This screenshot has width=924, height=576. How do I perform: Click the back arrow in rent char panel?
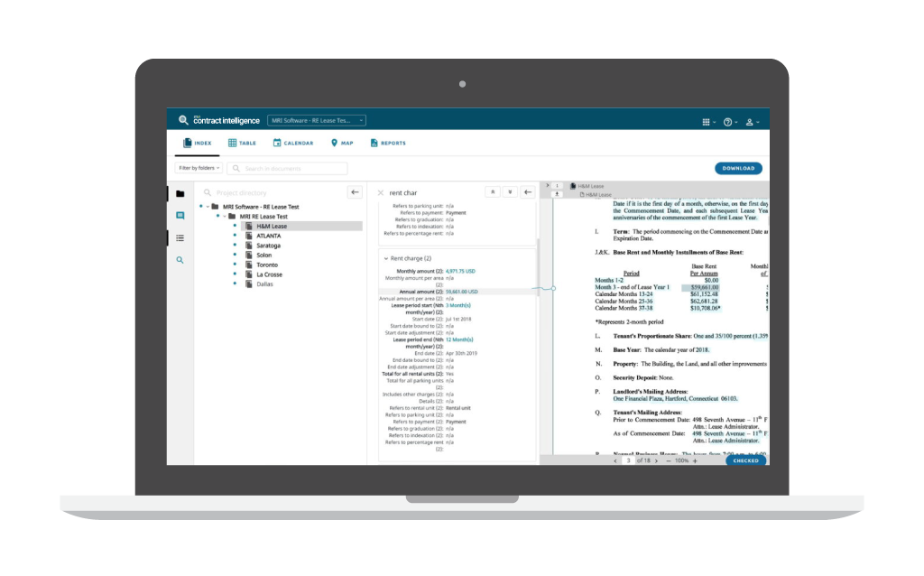click(x=528, y=192)
